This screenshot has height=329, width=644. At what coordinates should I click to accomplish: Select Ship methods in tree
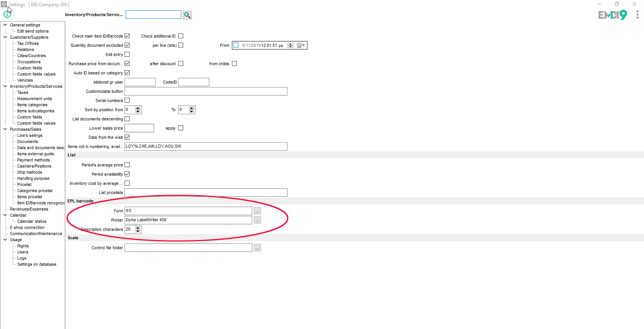[30, 172]
